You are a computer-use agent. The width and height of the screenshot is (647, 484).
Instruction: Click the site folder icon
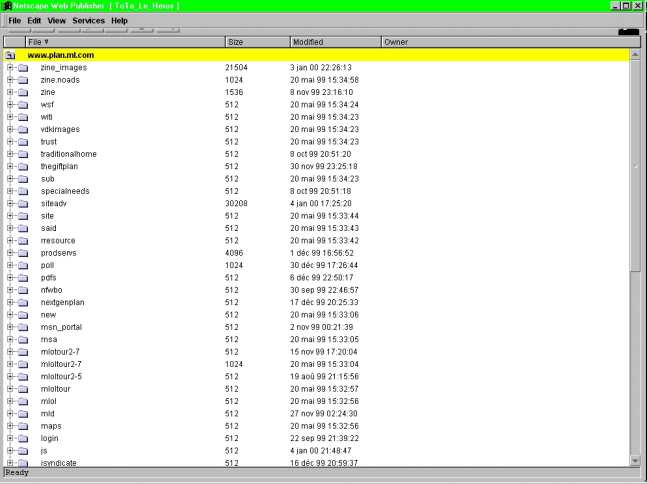23,216
